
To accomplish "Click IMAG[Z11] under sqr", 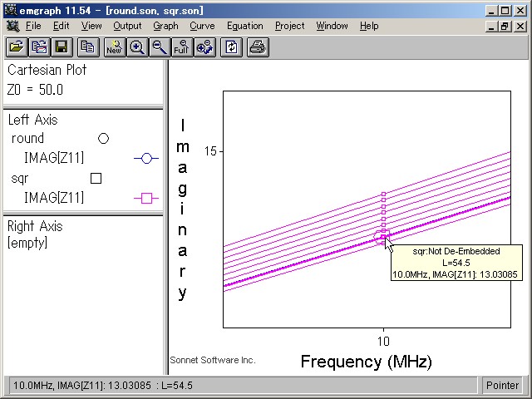I will pyautogui.click(x=54, y=198).
